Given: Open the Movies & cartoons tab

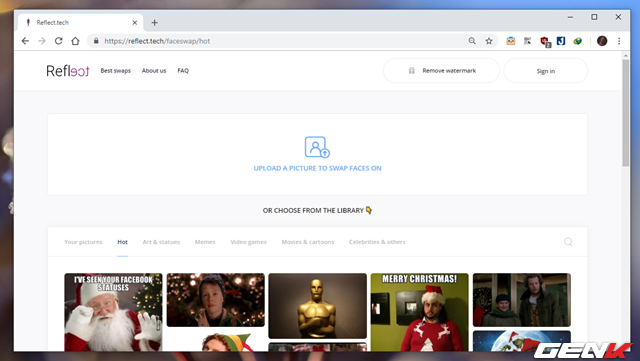Looking at the screenshot, I should tap(308, 242).
